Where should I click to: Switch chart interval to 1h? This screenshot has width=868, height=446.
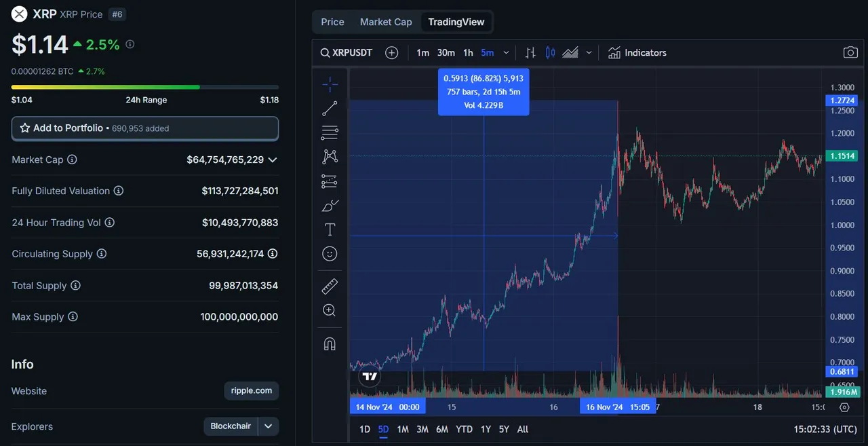click(x=468, y=53)
